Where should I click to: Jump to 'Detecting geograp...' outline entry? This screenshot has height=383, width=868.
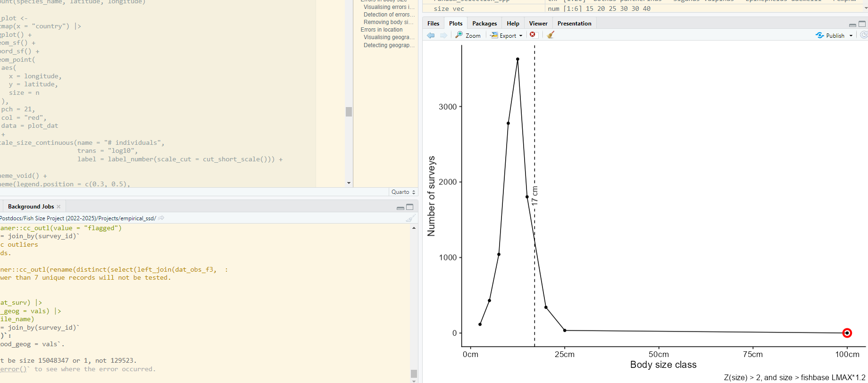click(x=389, y=45)
